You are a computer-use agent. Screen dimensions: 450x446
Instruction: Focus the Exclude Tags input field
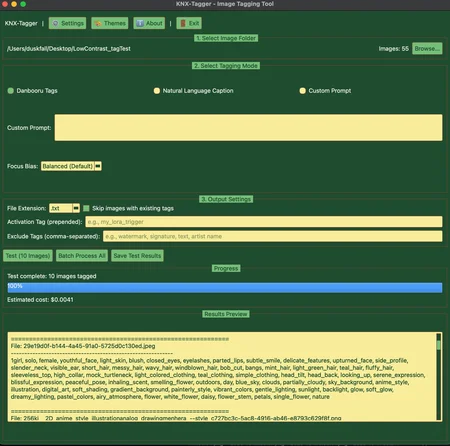click(x=273, y=236)
